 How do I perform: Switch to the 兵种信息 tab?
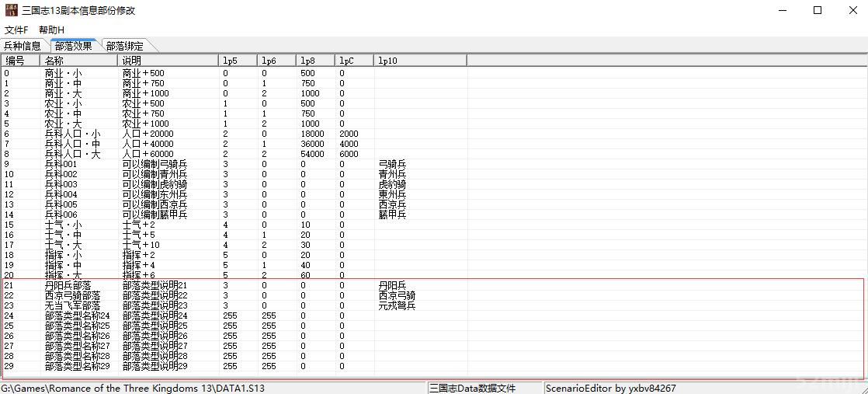[23, 46]
